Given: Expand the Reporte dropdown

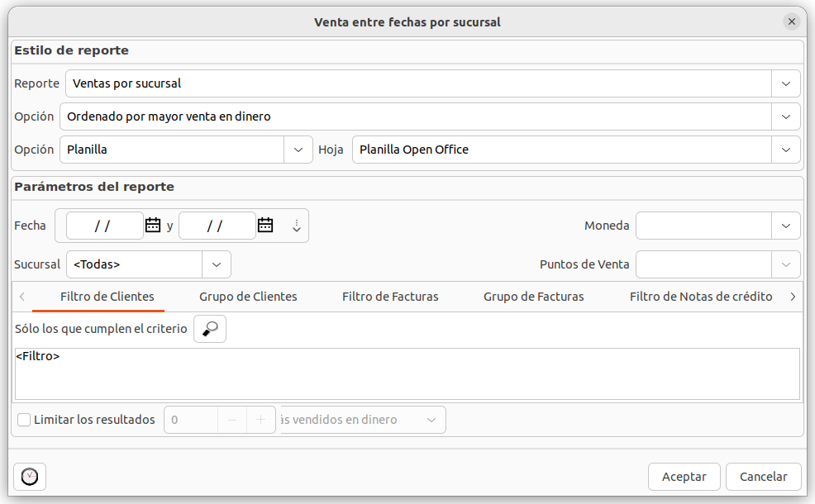Looking at the screenshot, I should click(x=785, y=83).
